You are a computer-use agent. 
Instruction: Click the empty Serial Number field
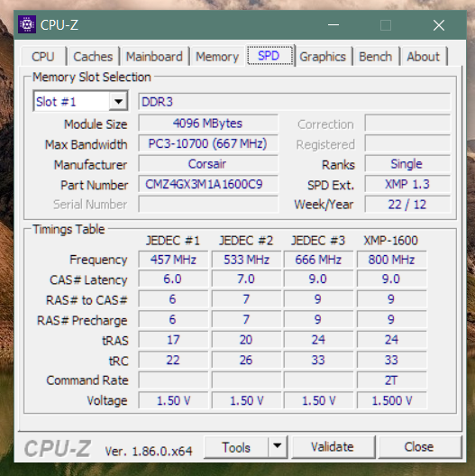tap(208, 204)
